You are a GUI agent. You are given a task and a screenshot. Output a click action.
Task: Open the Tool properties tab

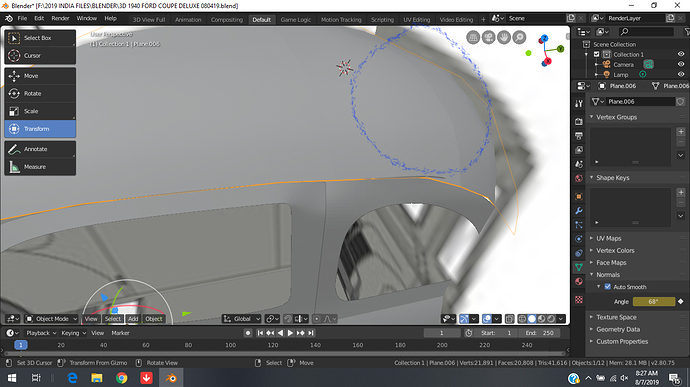(579, 103)
